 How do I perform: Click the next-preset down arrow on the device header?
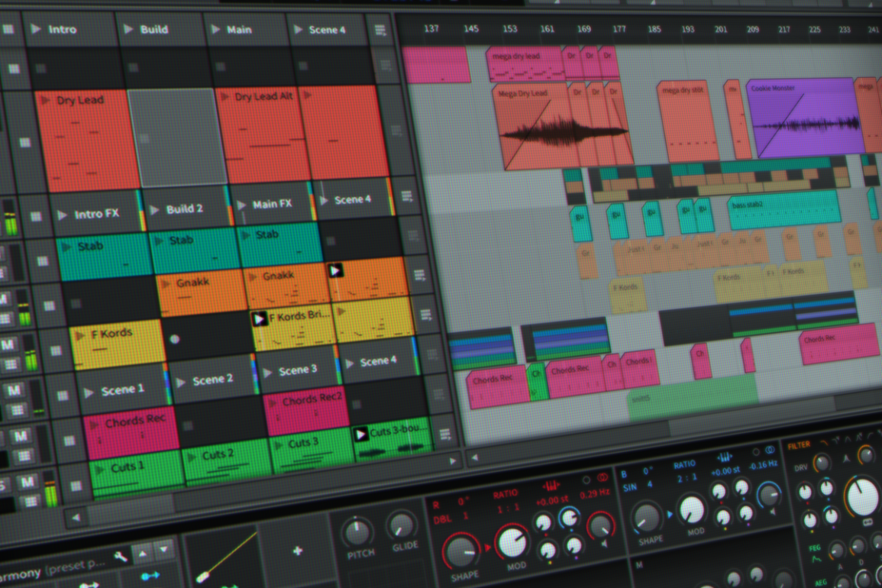163,549
